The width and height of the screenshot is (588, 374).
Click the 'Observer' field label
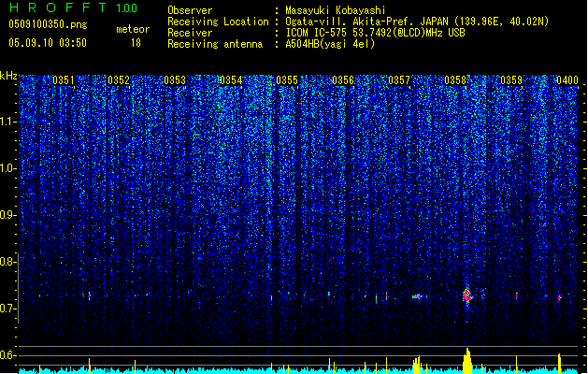[190, 10]
